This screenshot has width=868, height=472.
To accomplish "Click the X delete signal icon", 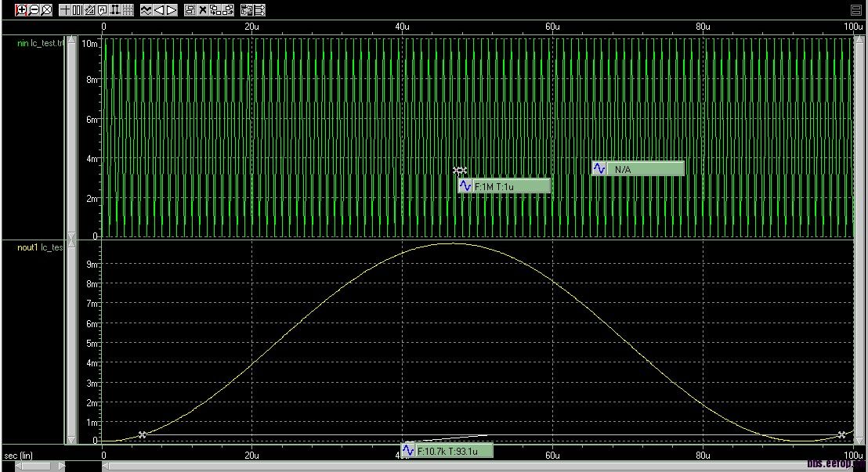I will pyautogui.click(x=203, y=10).
